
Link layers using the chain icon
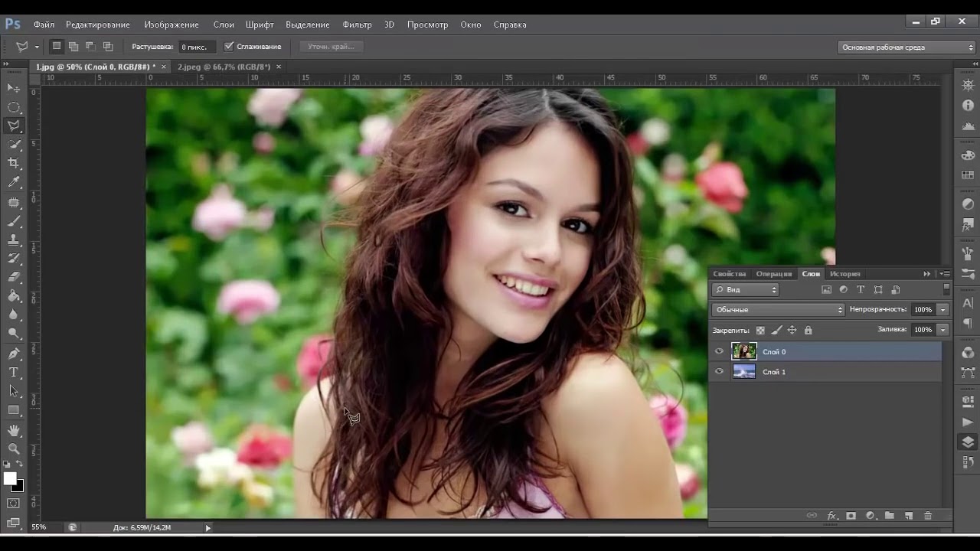click(x=812, y=516)
